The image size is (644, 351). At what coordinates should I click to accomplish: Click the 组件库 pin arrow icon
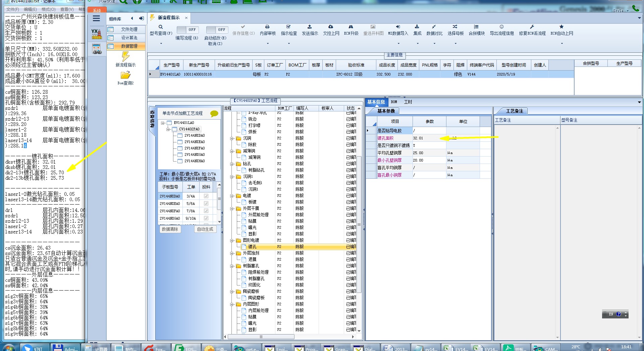(142, 18)
